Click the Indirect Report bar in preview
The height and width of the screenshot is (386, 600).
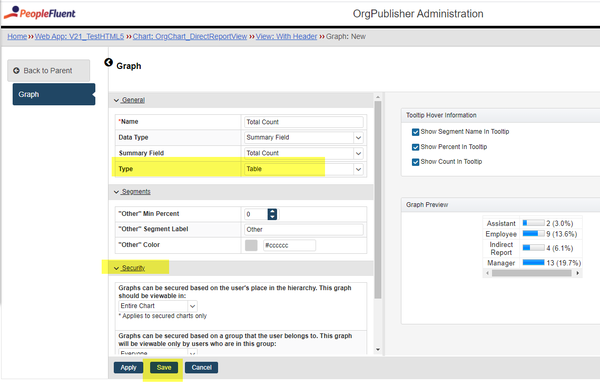[x=533, y=248]
